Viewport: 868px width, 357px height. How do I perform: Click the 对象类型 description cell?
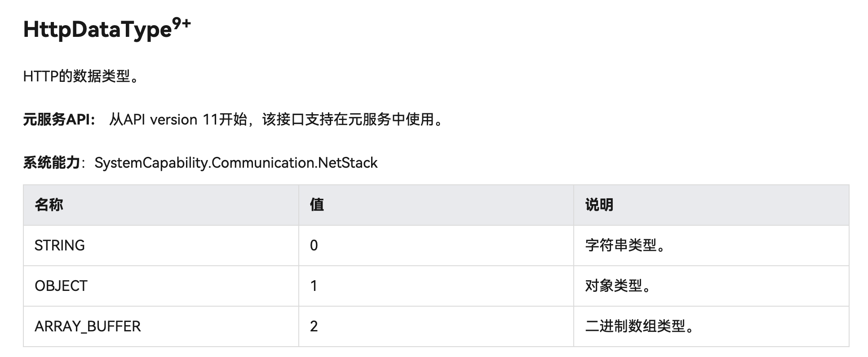618,286
